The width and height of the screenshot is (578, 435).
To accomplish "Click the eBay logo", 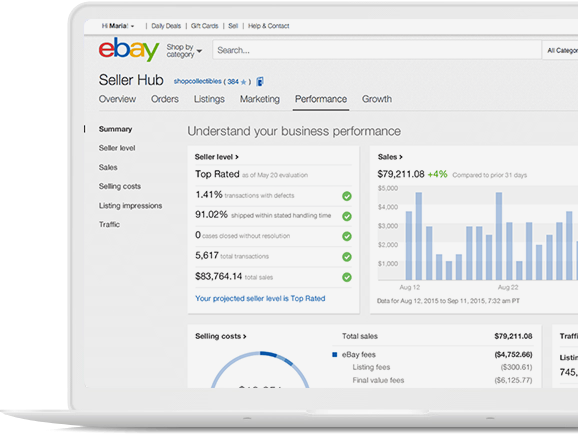I will pos(129,49).
